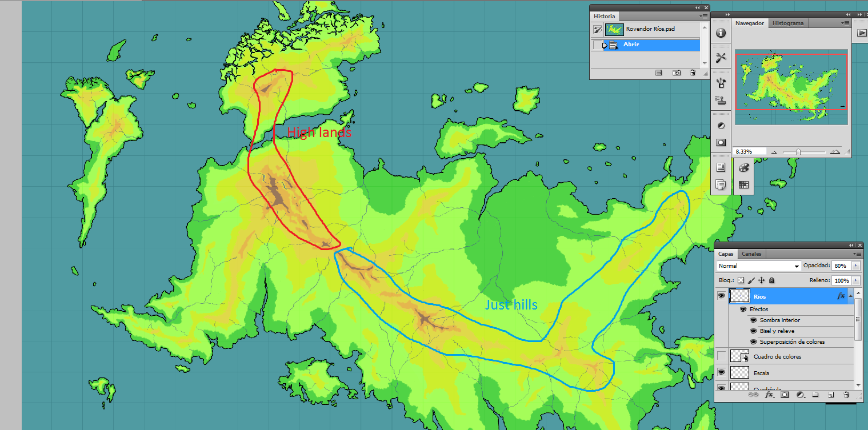Create a new layer group folder
This screenshot has width=868, height=430.
point(815,395)
